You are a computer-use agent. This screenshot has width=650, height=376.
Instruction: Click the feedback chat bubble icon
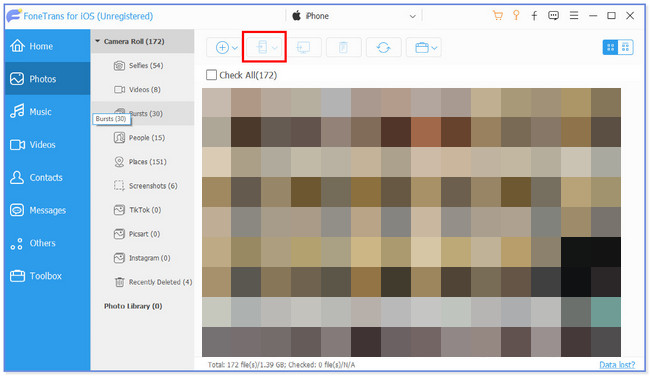[x=553, y=16]
